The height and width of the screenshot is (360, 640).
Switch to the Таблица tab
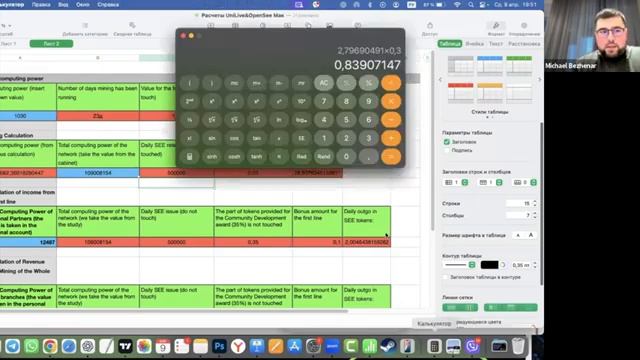(x=450, y=44)
